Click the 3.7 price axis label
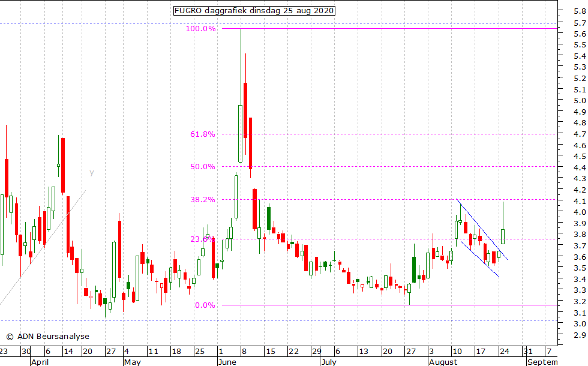 tap(580, 245)
